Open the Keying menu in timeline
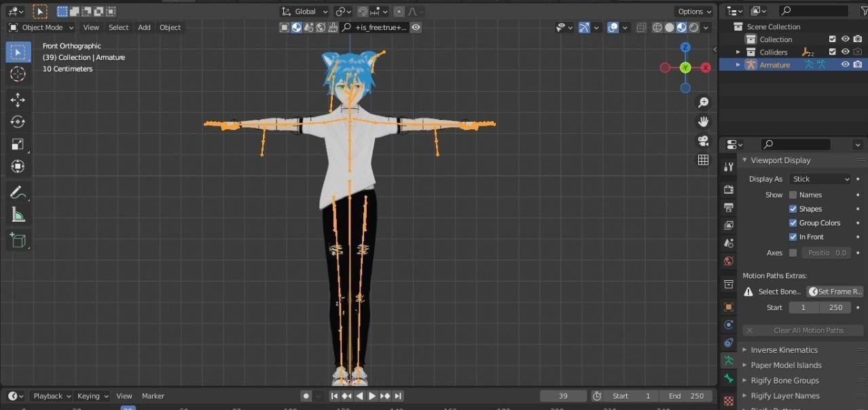868x410 pixels. (x=92, y=396)
